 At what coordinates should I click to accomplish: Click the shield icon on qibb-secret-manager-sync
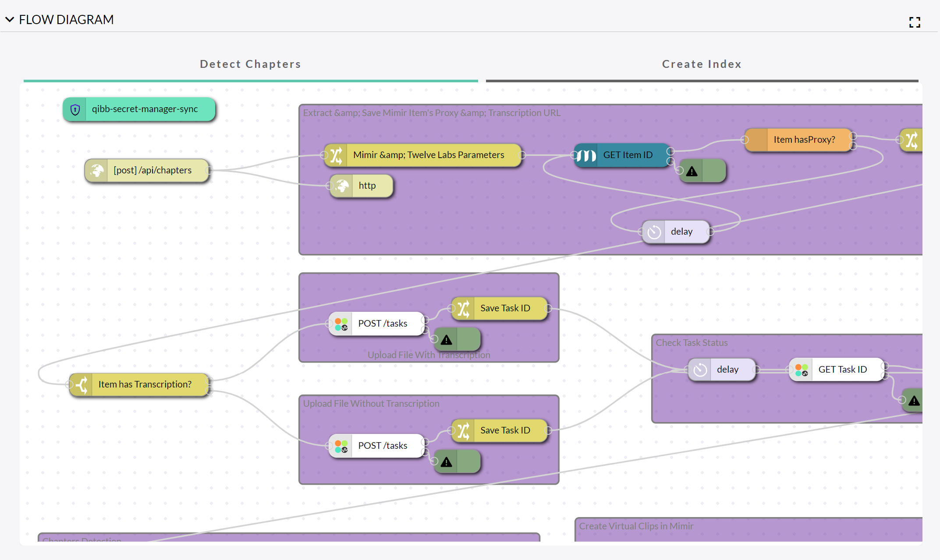click(75, 109)
